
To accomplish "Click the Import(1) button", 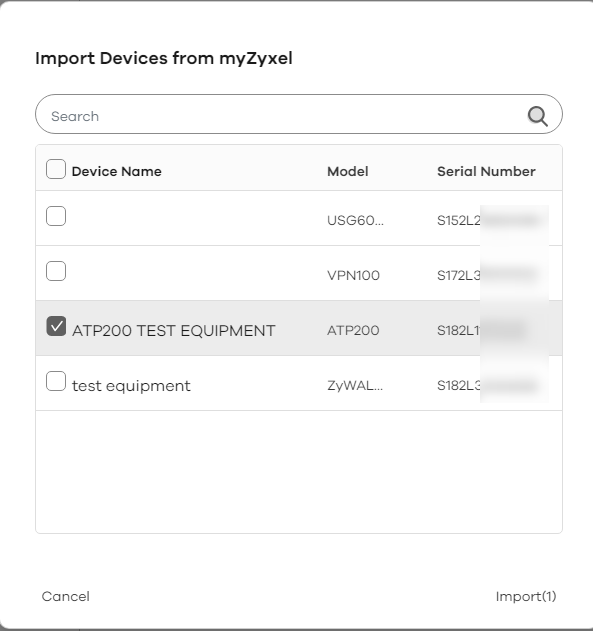I will coord(526,596).
